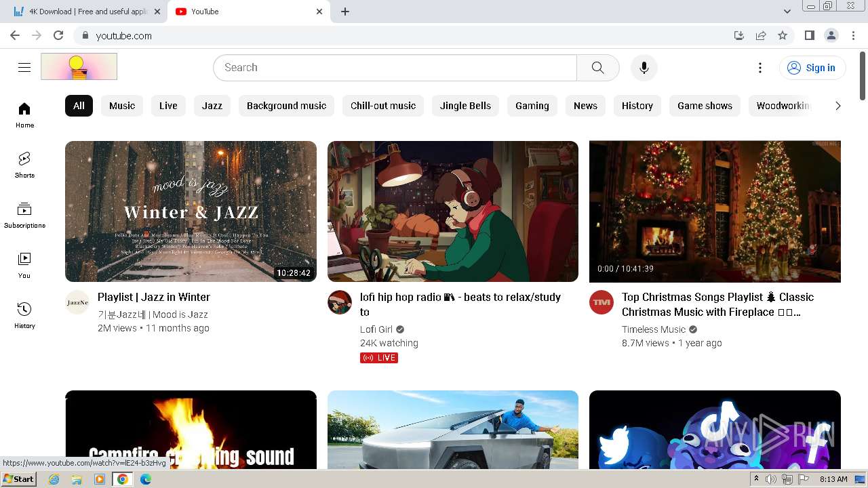Select the Chill-out music chip

click(383, 106)
